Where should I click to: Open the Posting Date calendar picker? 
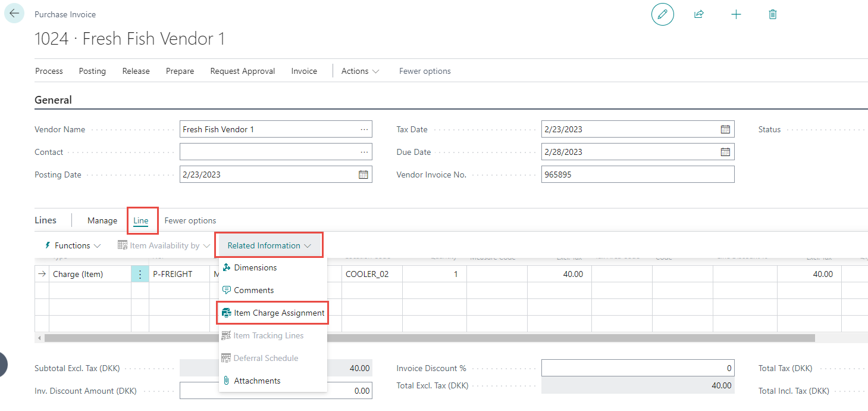pos(363,175)
